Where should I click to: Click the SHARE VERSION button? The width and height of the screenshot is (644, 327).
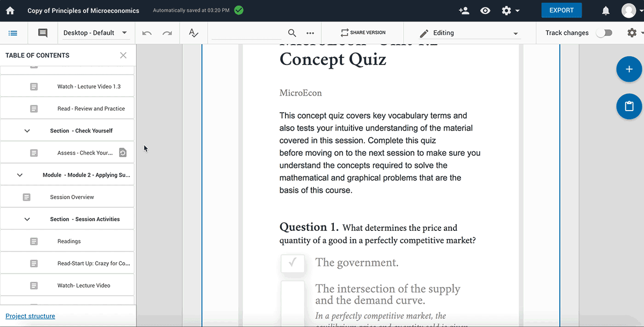tap(363, 33)
